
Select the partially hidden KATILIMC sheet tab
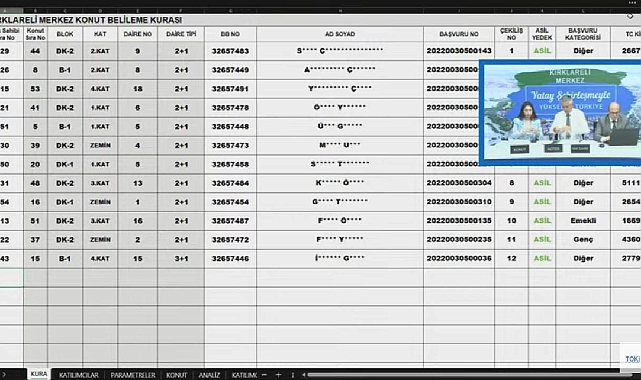click(244, 375)
